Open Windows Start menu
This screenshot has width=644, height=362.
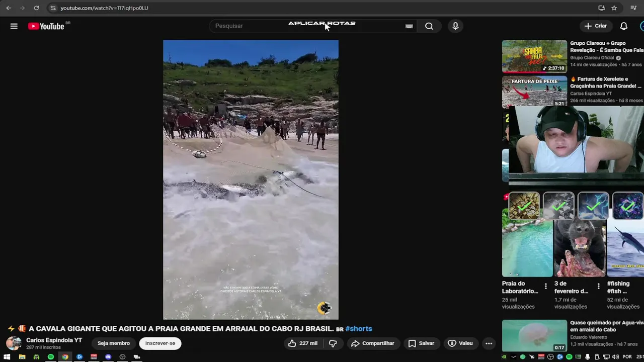pos(7,357)
